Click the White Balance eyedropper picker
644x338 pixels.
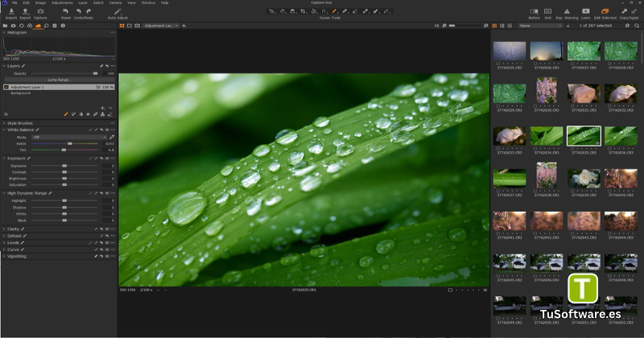click(x=112, y=137)
